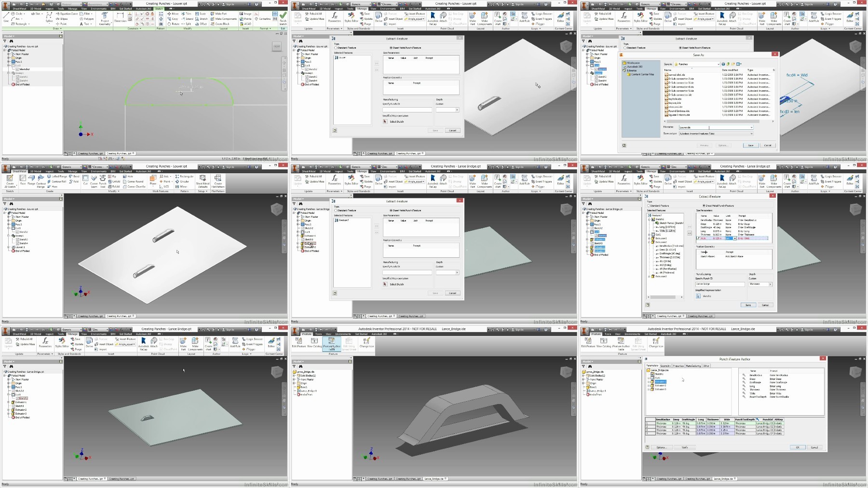This screenshot has width=868, height=488.
Task: Open the Limit dropdown on the Wide parameter row
Action: pyautogui.click(x=735, y=238)
